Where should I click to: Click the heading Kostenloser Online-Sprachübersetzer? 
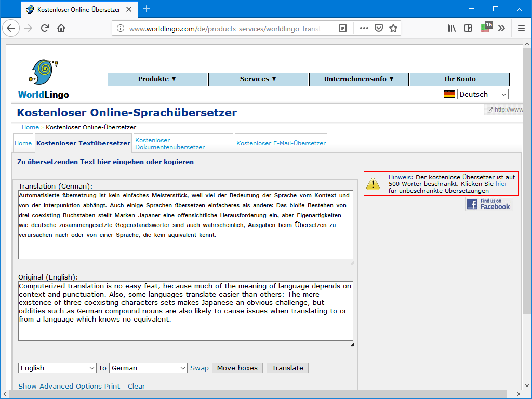click(x=127, y=112)
